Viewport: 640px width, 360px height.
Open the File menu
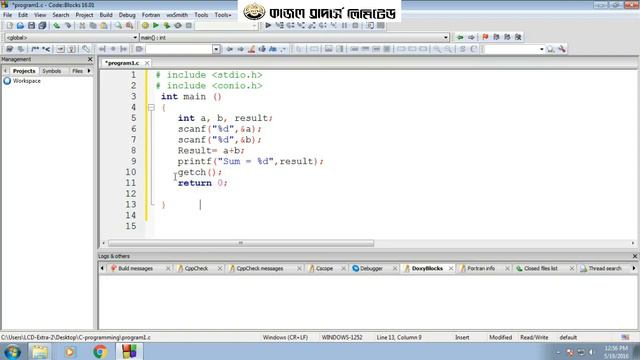pos(7,15)
